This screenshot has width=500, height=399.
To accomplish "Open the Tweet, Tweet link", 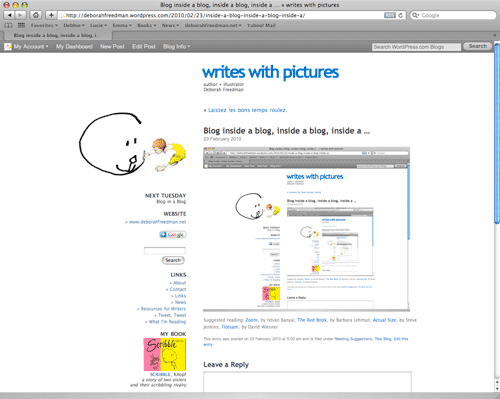I will (x=172, y=315).
